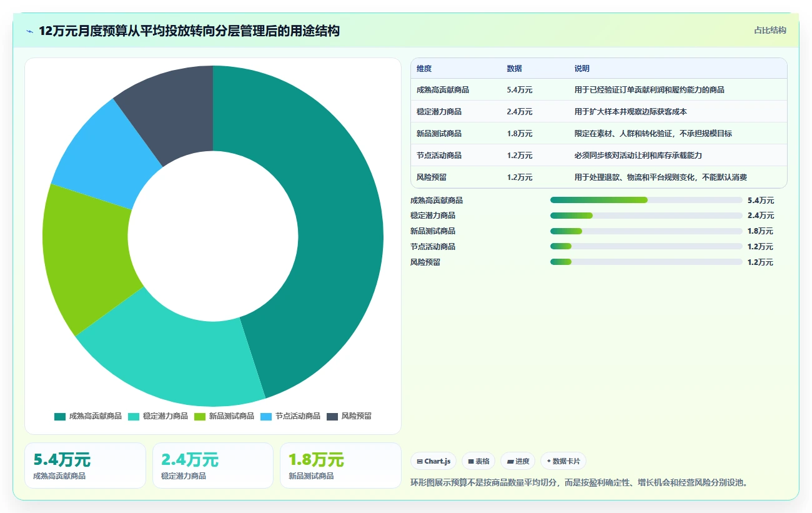Click the 说明 column header
The width and height of the screenshot is (812, 513).
pos(582,69)
